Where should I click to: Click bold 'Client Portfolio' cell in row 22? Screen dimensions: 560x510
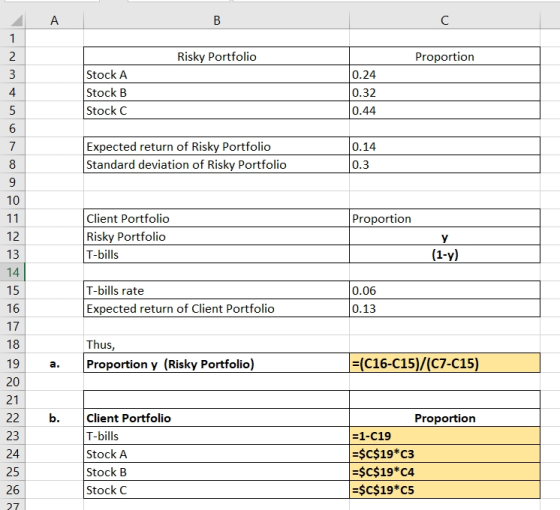click(x=216, y=418)
